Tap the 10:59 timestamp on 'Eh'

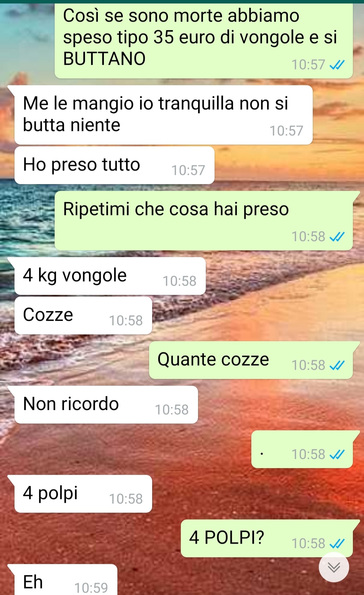(91, 588)
